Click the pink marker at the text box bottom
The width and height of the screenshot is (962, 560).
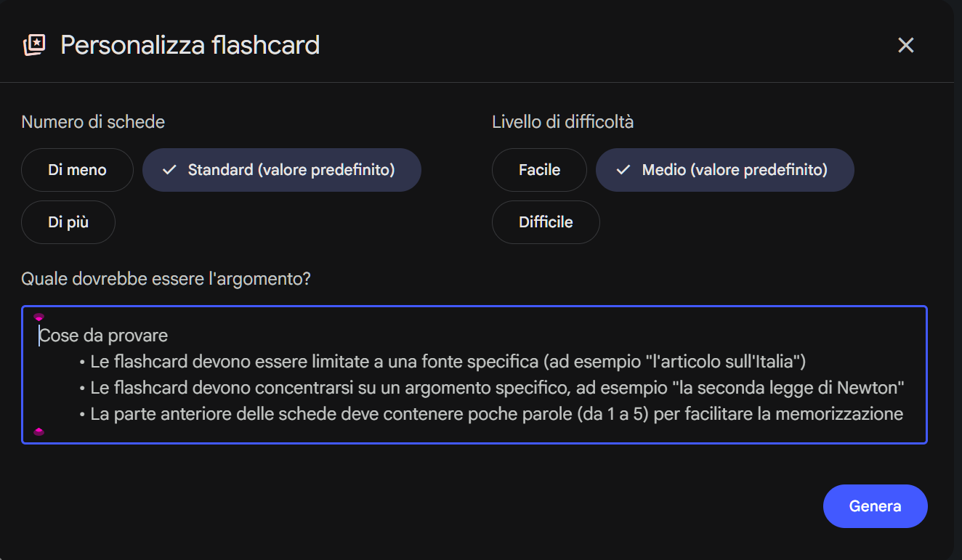click(x=39, y=432)
